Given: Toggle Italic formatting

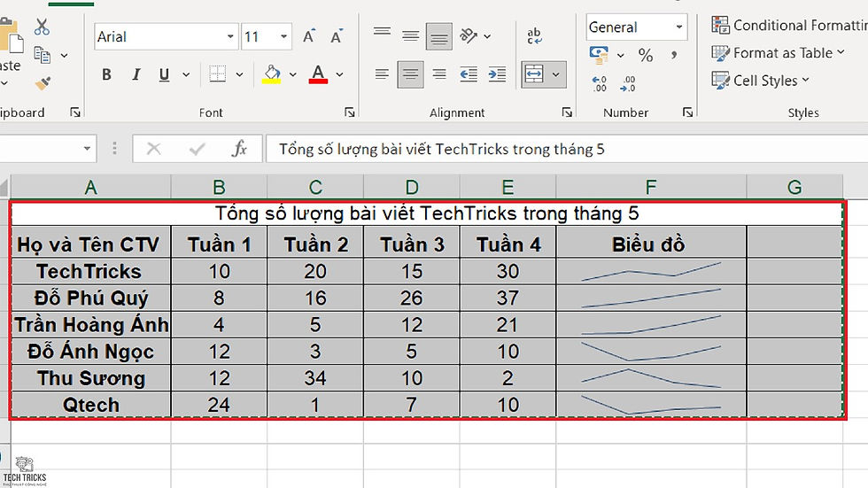Looking at the screenshot, I should click(136, 74).
